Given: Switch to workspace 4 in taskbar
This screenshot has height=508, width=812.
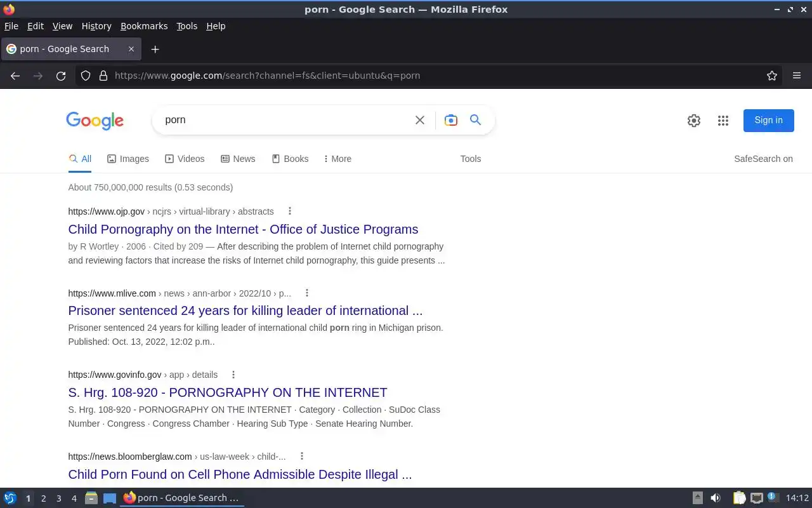Looking at the screenshot, I should [x=74, y=498].
